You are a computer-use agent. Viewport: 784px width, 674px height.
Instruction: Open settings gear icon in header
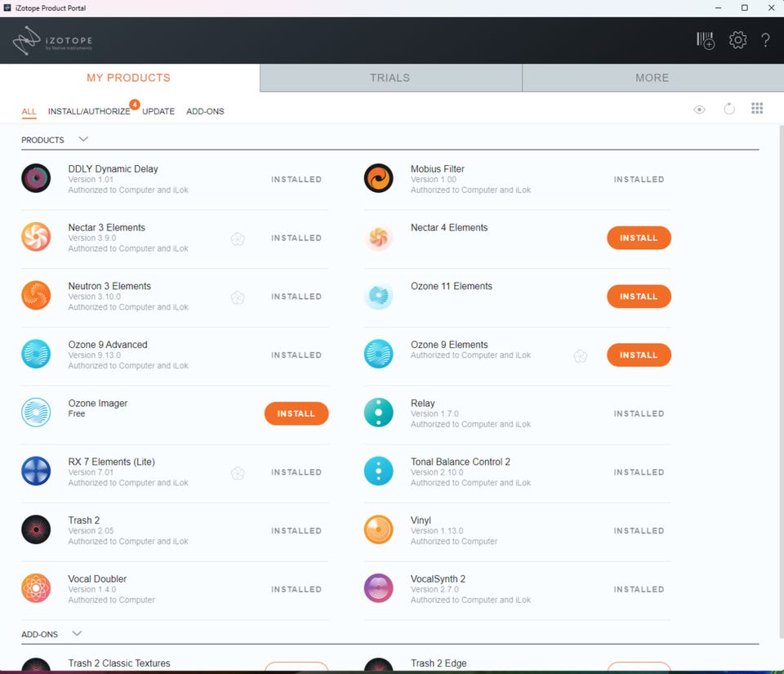pyautogui.click(x=737, y=40)
